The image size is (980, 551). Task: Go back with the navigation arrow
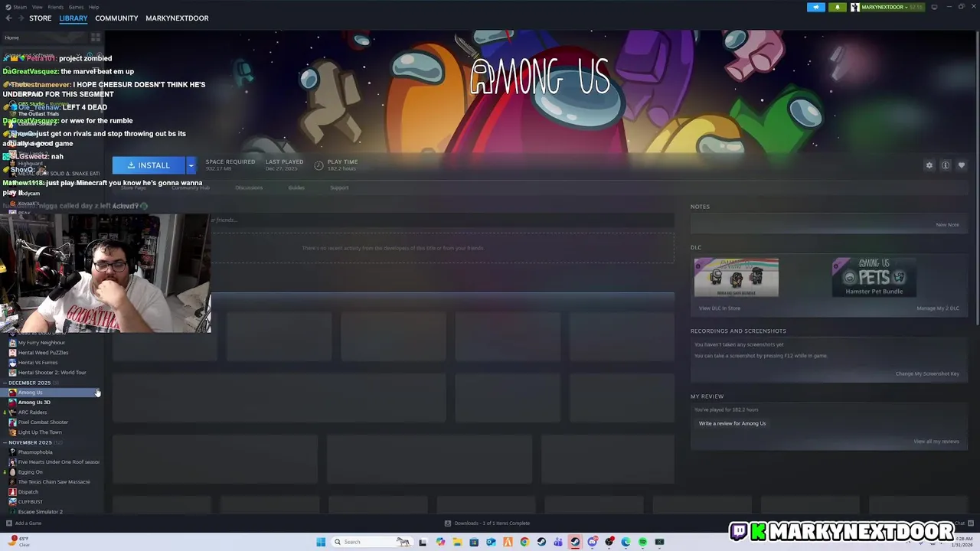point(8,18)
